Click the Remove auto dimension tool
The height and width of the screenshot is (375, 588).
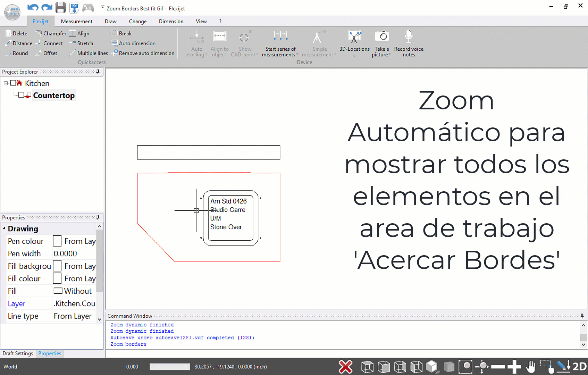tap(143, 53)
